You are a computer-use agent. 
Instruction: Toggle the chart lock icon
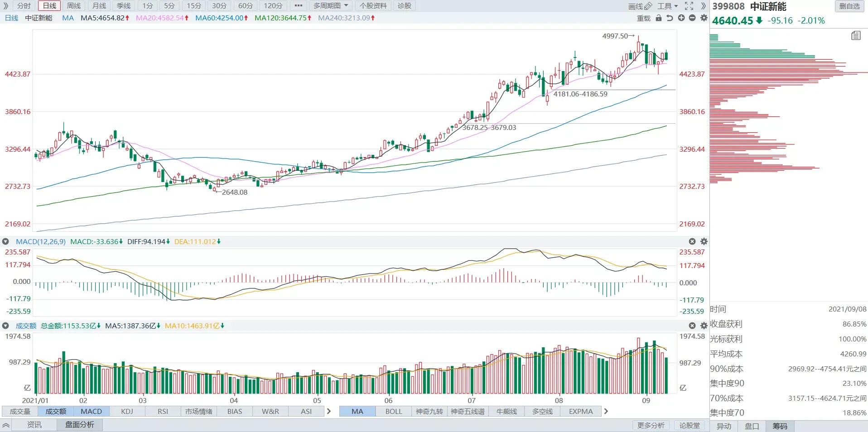(x=659, y=18)
